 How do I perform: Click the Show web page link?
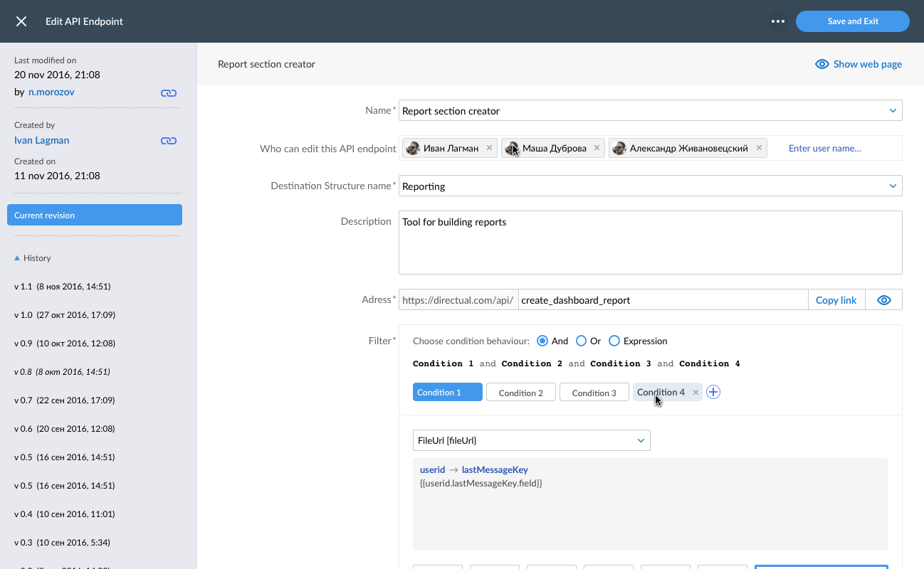[859, 64]
